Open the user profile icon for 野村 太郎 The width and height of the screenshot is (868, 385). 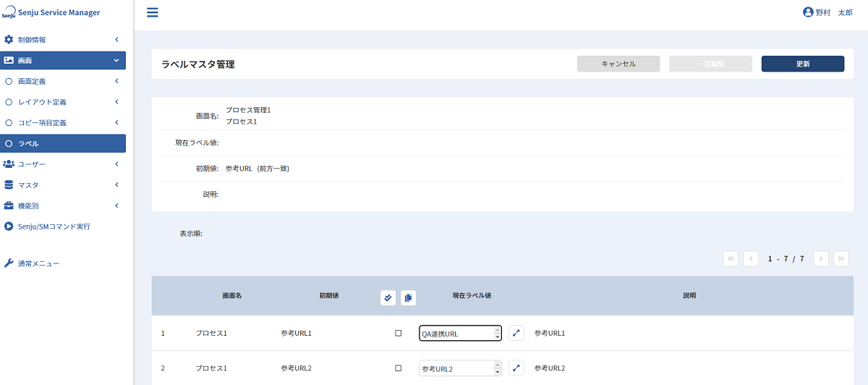pos(808,12)
